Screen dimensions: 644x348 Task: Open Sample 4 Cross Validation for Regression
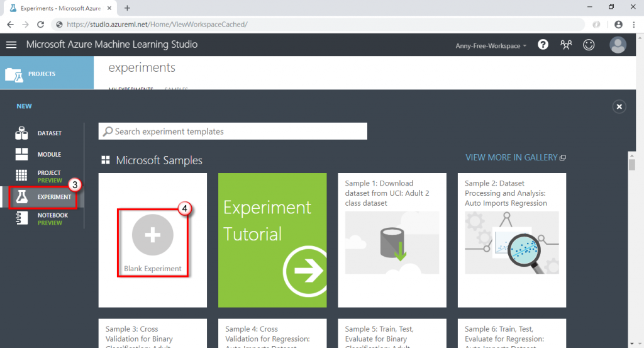[272, 333]
